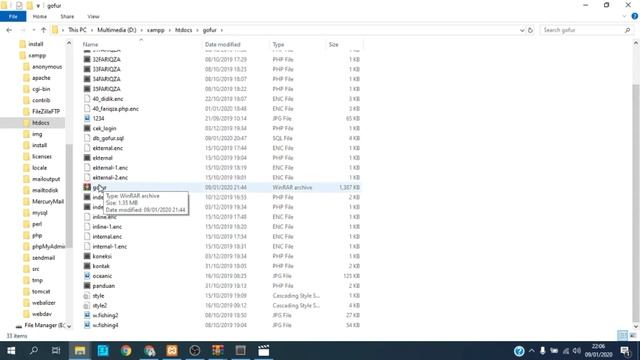Open the Quick Access Toolbar customize dropdown

click(38, 6)
